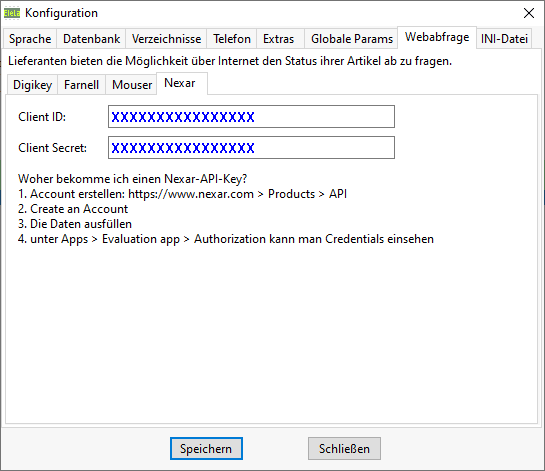Close the Konfiguration dialog window
The image size is (545, 471).
coord(529,13)
